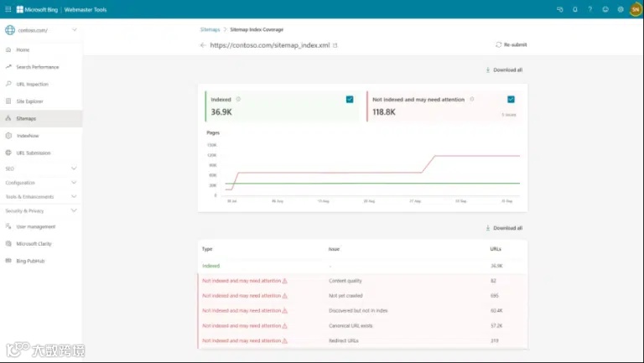
Task: Select the Redirect URLs issue row
Action: [362, 341]
